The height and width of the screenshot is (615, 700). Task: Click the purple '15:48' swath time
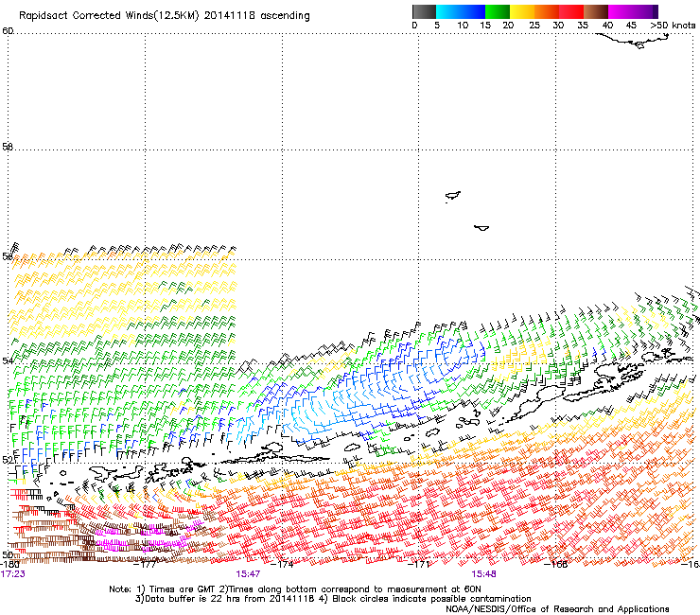point(483,574)
